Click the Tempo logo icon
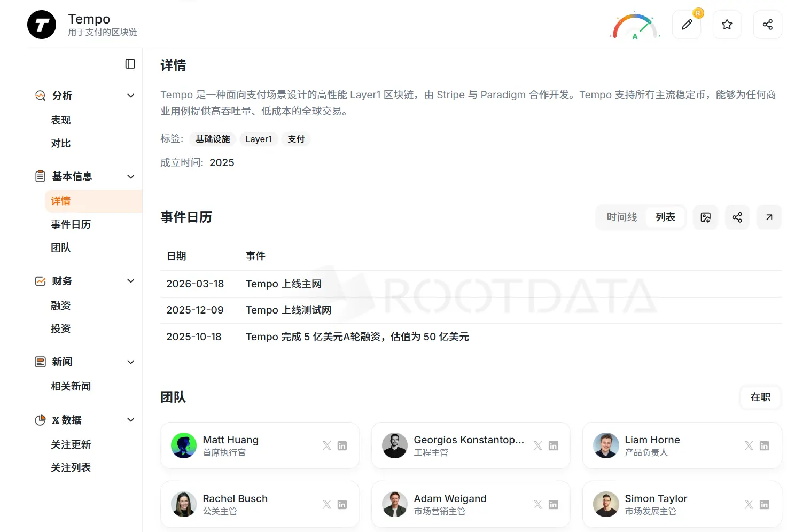The width and height of the screenshot is (787, 532). click(x=42, y=25)
